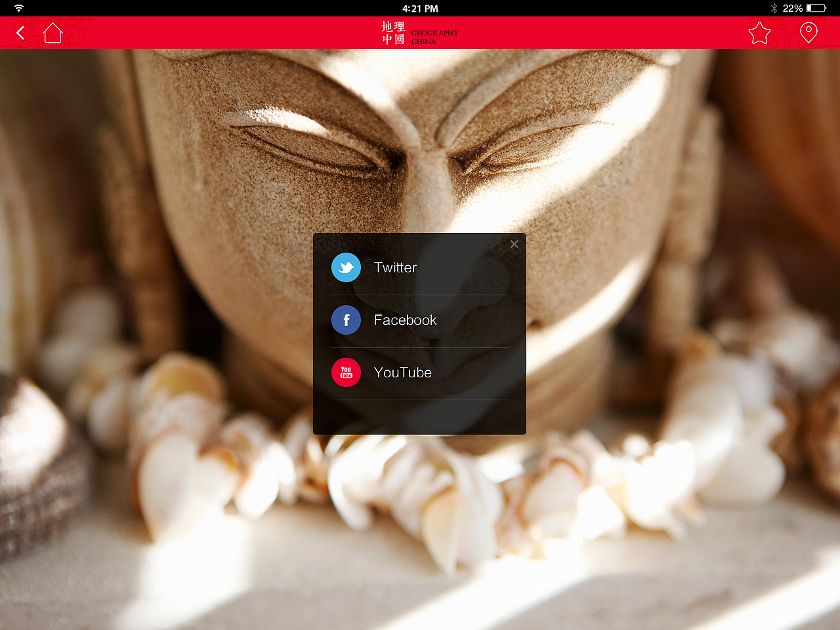Select the Twitter label

coord(395,267)
